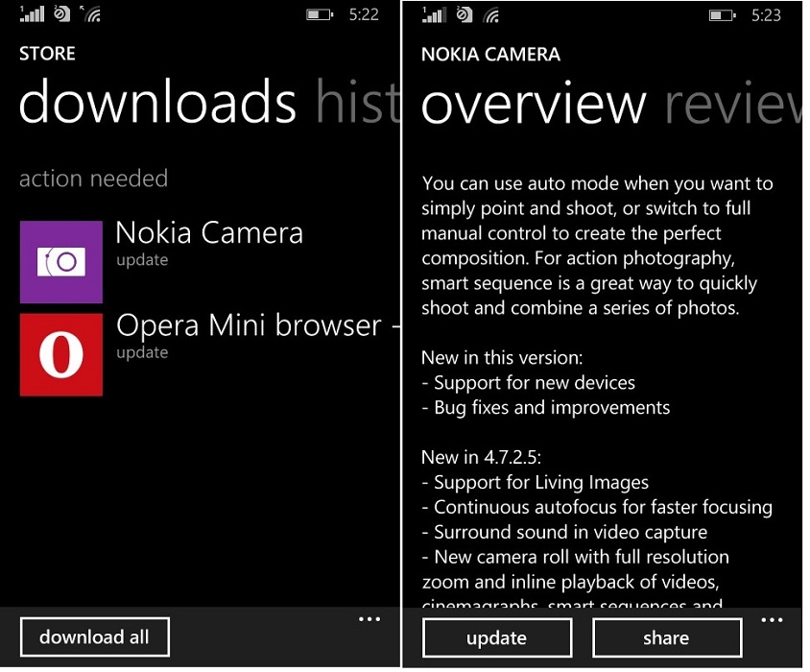Tap the second SIM icon on left screen
Screen dimensions: 810x672
tap(62, 14)
